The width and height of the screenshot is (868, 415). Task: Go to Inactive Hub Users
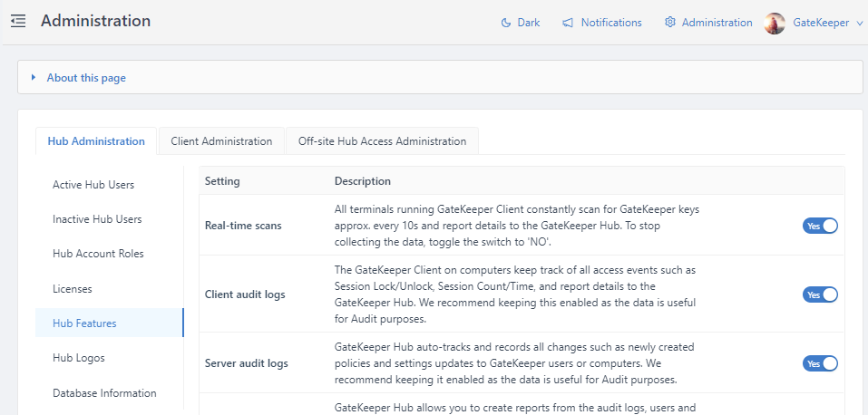(x=97, y=219)
